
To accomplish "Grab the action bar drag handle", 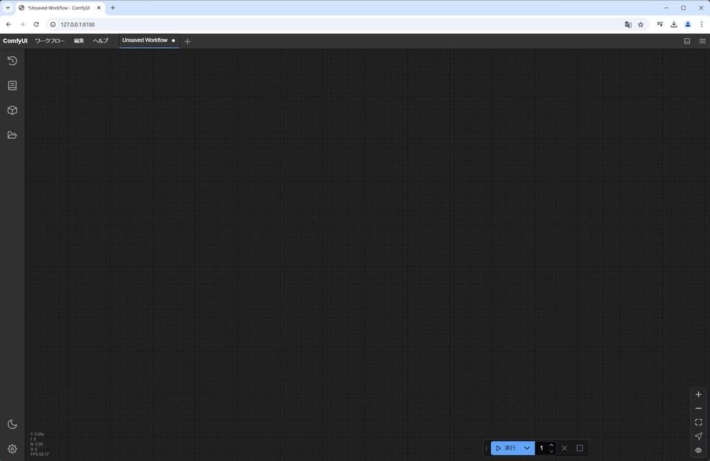I will pos(486,448).
